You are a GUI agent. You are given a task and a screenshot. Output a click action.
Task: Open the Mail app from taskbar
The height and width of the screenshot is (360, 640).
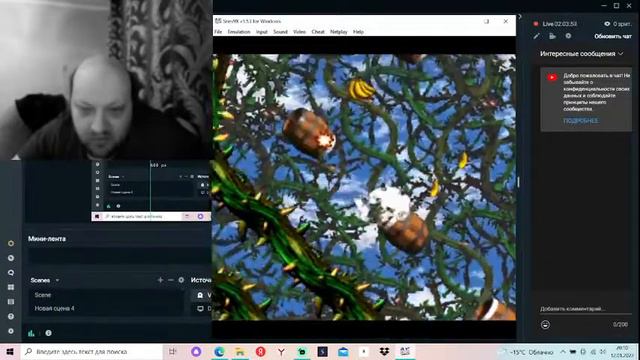343,351
